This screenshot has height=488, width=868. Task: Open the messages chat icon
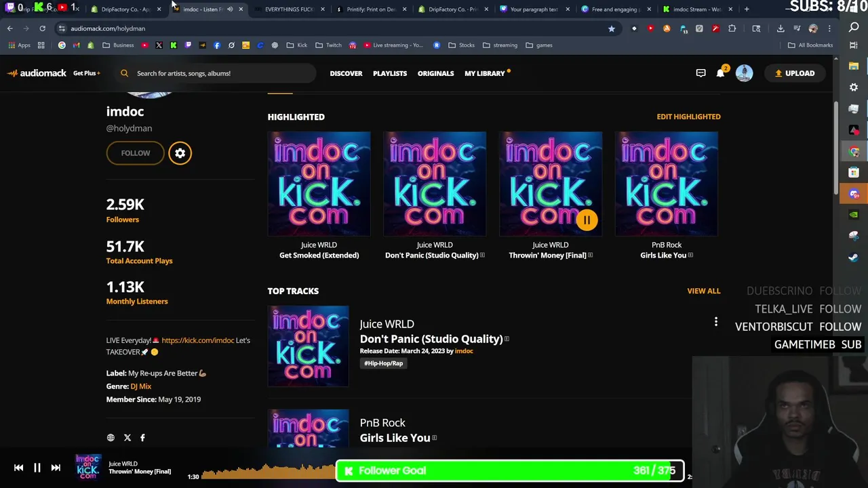pos(701,73)
